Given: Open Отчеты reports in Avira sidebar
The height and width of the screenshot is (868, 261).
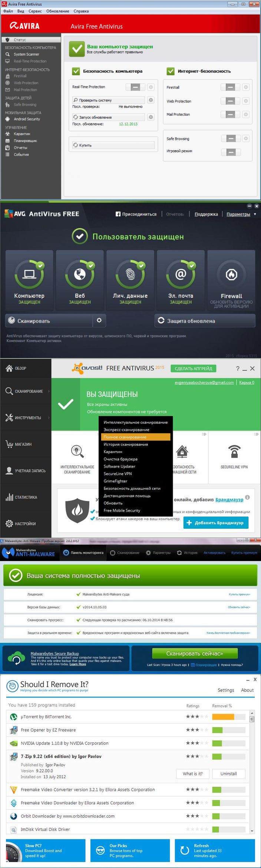Looking at the screenshot, I should (20, 148).
